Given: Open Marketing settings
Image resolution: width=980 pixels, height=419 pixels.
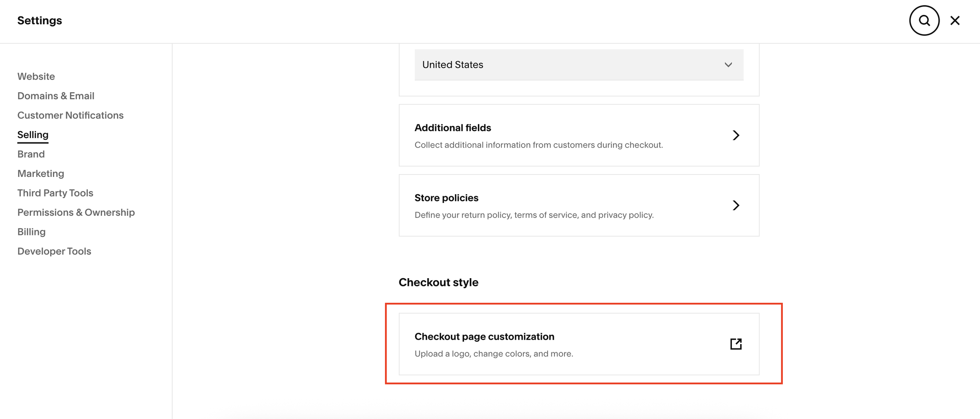Looking at the screenshot, I should [x=41, y=173].
